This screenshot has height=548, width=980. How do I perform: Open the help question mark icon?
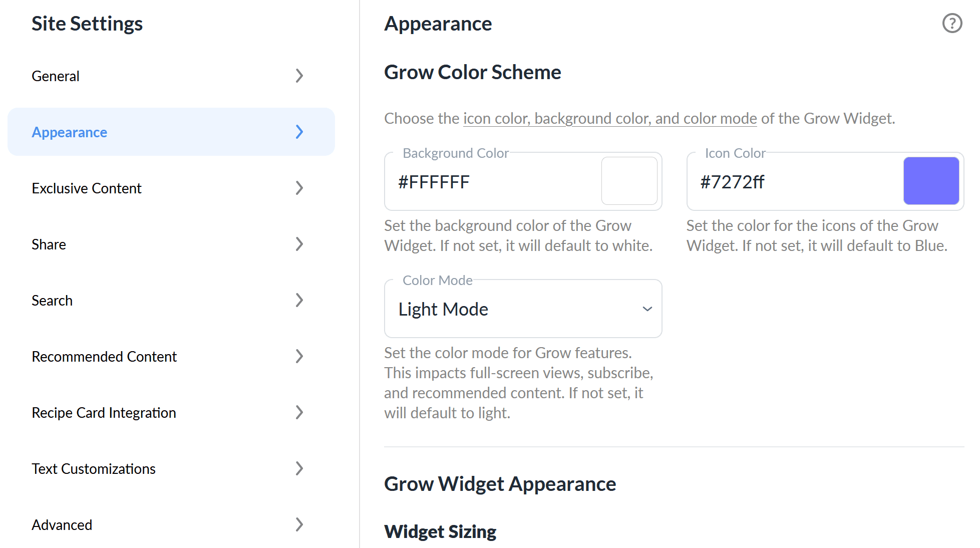[x=952, y=23]
